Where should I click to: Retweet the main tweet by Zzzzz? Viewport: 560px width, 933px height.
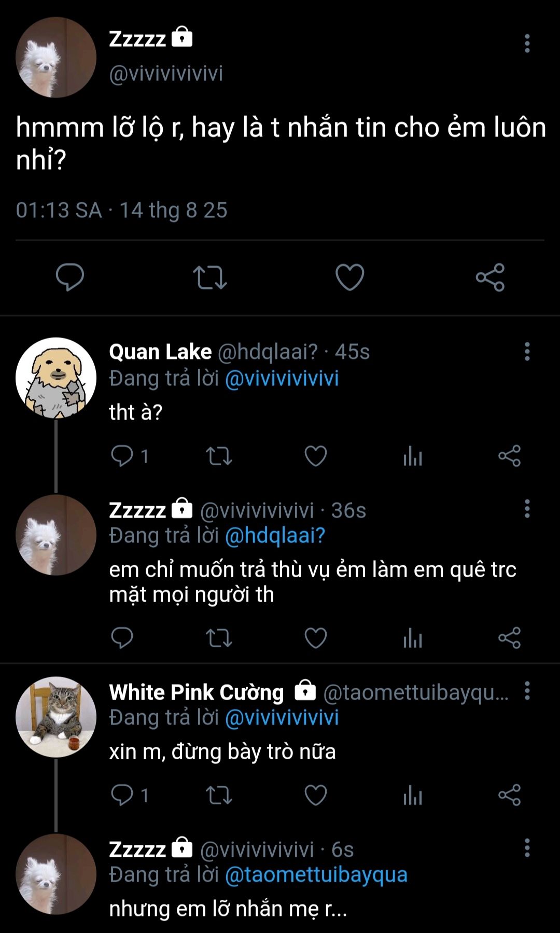coord(209,277)
